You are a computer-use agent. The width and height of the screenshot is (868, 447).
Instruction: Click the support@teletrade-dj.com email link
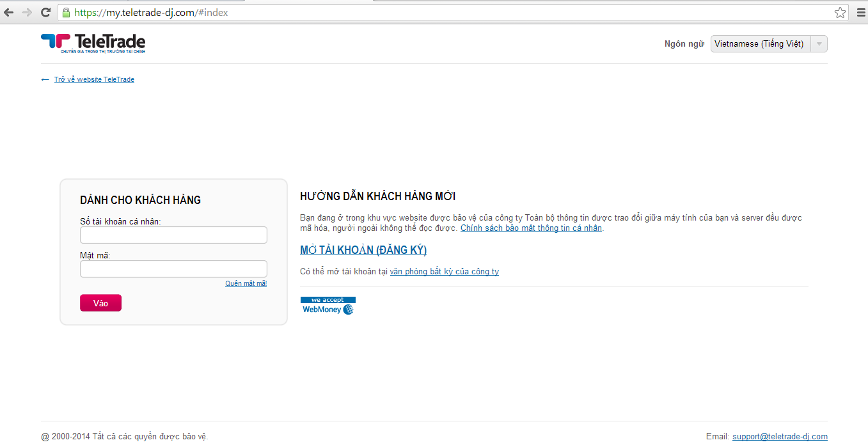coord(780,437)
